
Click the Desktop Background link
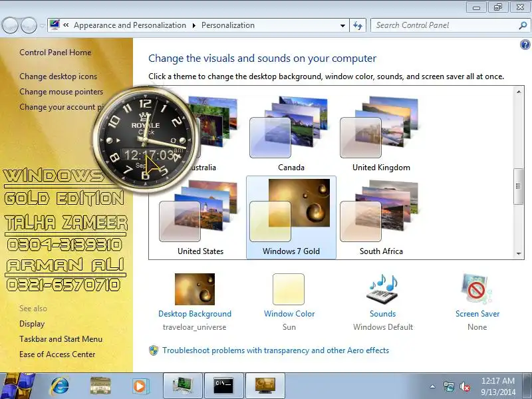tap(195, 314)
